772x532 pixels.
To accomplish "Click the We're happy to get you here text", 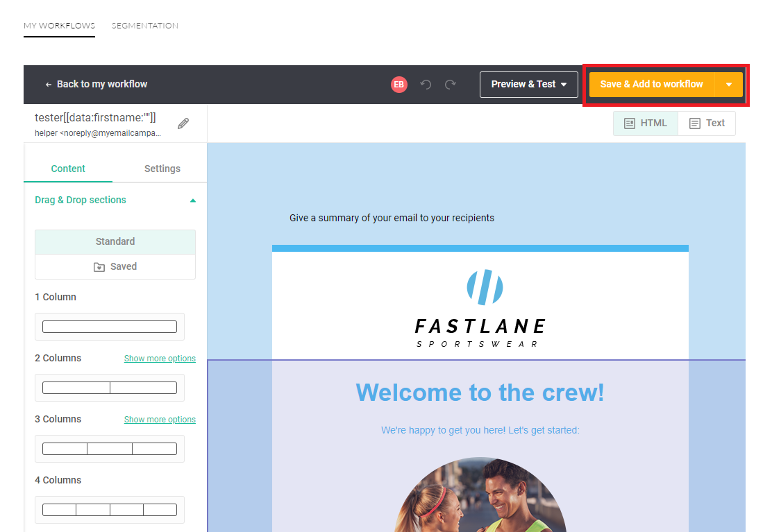I will tap(480, 430).
